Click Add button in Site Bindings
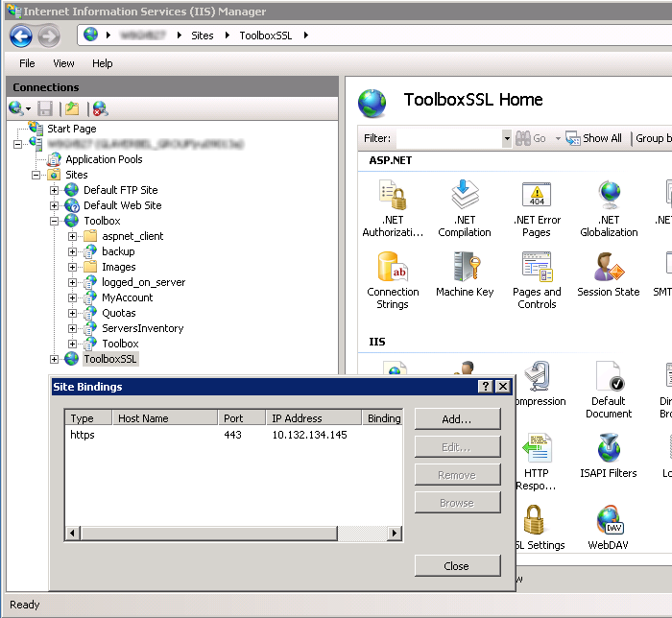Viewport: 672px width, 618px height. click(x=457, y=419)
